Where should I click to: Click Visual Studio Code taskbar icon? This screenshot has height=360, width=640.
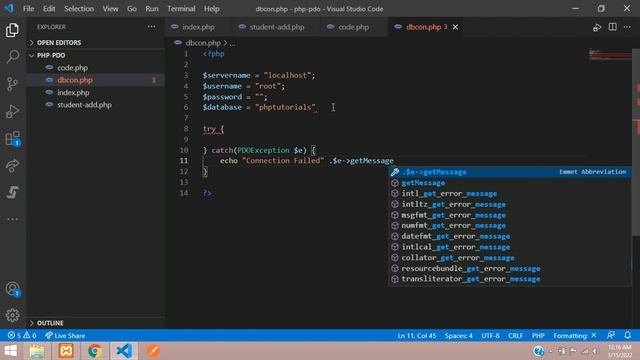pos(124,351)
